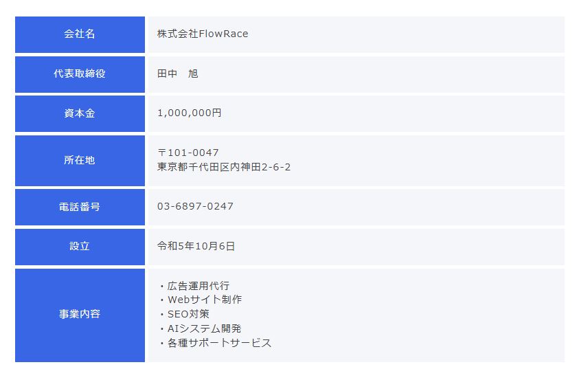
Task: Click the given name 旭
Action: click(193, 74)
